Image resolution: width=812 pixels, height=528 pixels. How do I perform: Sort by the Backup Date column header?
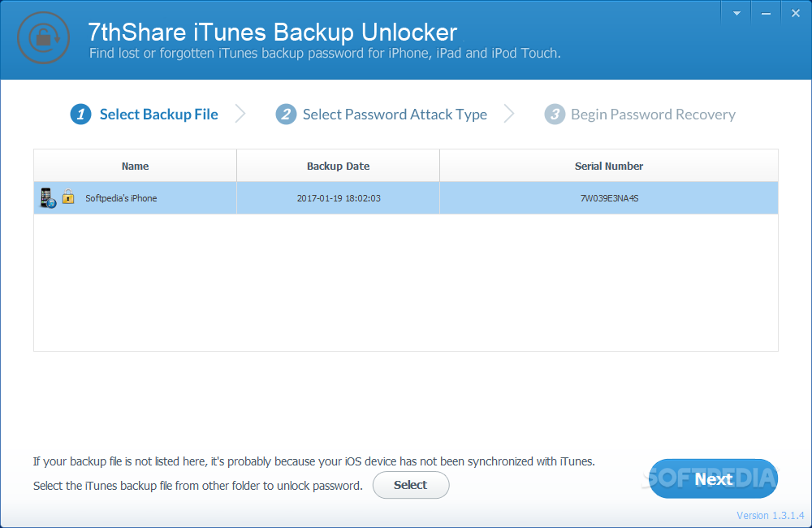click(338, 166)
